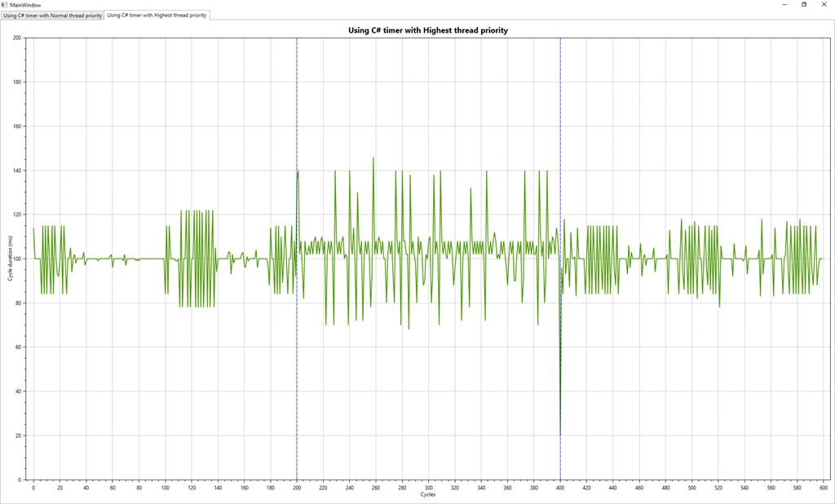
Task: Click the Cycles x-axis label
Action: tap(427, 494)
